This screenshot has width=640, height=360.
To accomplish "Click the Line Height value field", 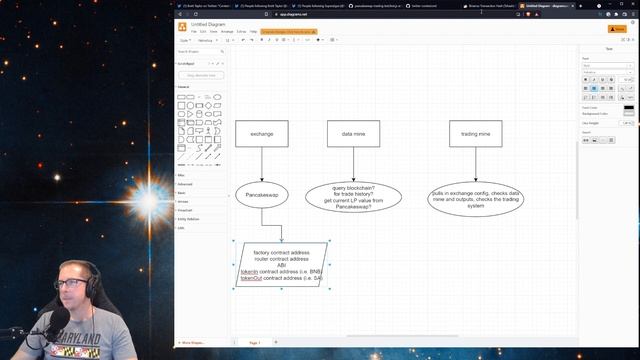I will click(625, 123).
